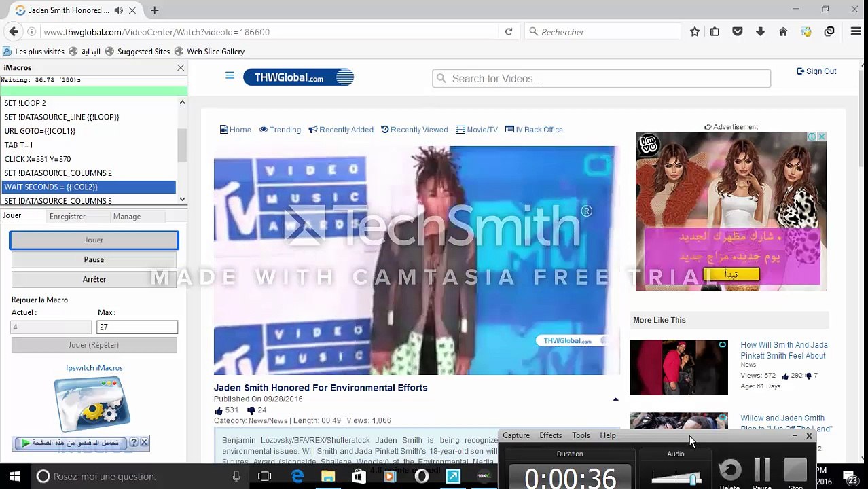Open the IV Back Office link
This screenshot has height=489, width=868.
pyautogui.click(x=534, y=130)
